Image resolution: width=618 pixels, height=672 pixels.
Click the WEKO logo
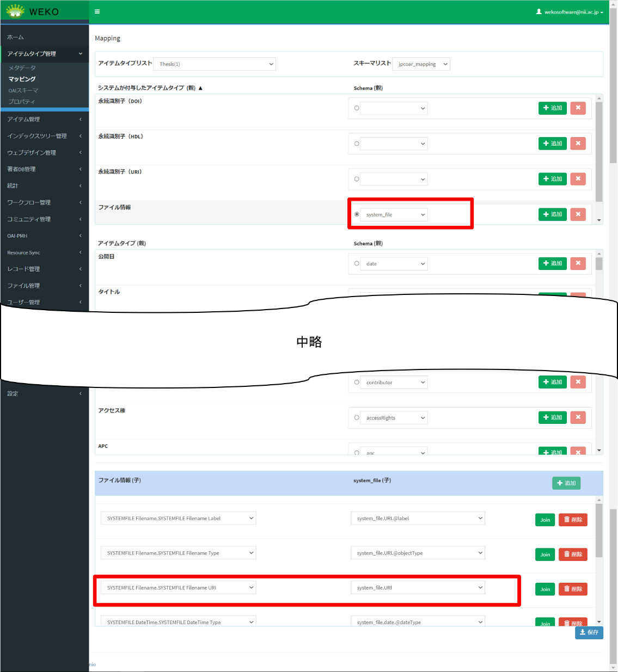(x=33, y=11)
